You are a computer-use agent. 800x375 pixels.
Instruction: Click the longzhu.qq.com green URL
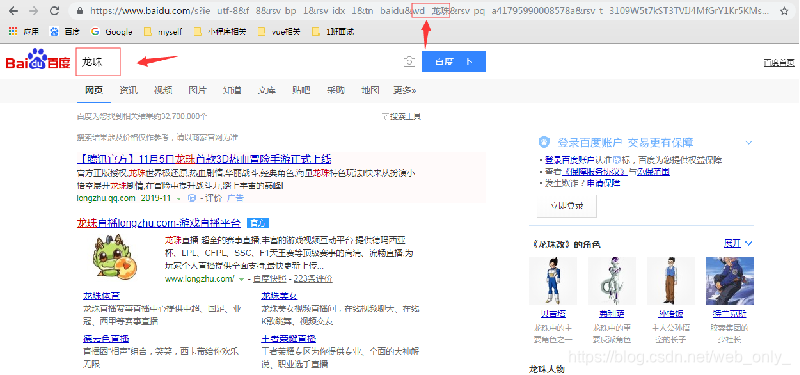(106, 198)
